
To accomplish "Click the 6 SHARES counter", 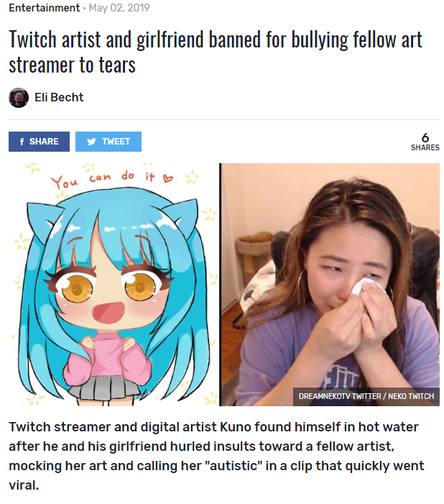I will [x=425, y=142].
